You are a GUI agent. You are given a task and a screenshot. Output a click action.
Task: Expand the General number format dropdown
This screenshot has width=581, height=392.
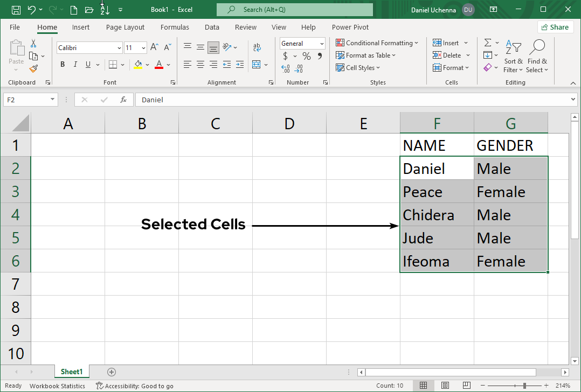[321, 43]
